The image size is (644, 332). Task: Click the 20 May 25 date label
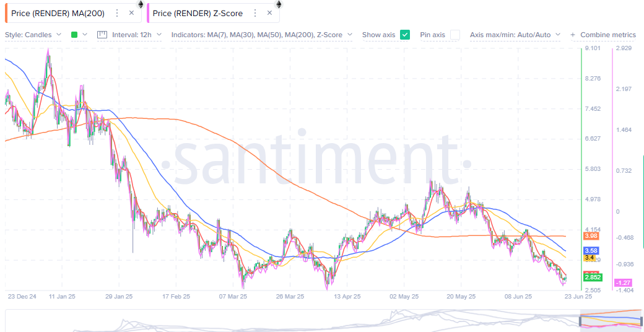tap(460, 296)
